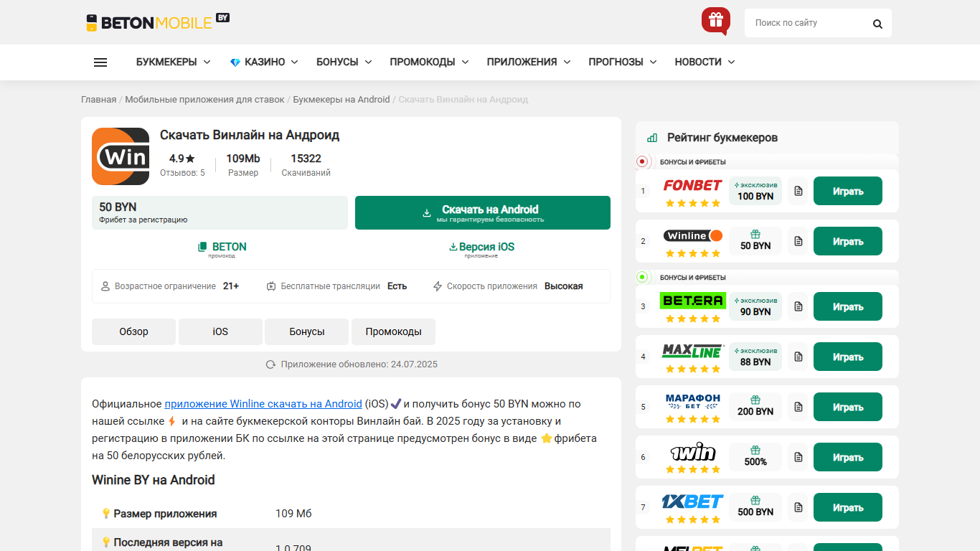980x551 pixels.
Task: Click the 500 BYN bonus badge for 1XBET
Action: pos(755,507)
